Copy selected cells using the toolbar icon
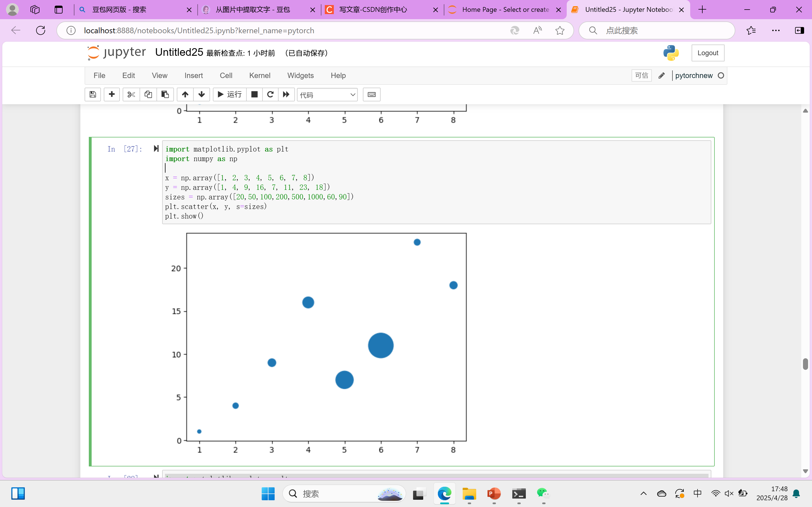The height and width of the screenshot is (507, 812). pyautogui.click(x=148, y=95)
